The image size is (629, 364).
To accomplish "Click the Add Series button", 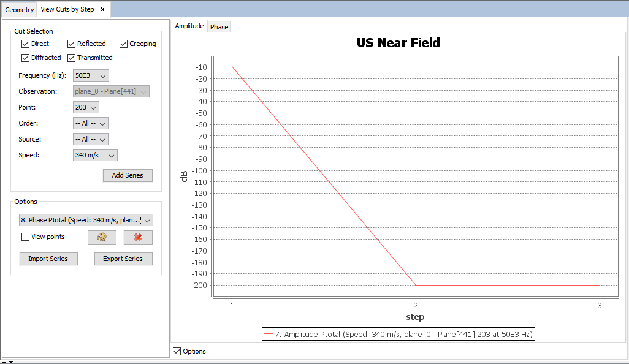I will click(128, 175).
